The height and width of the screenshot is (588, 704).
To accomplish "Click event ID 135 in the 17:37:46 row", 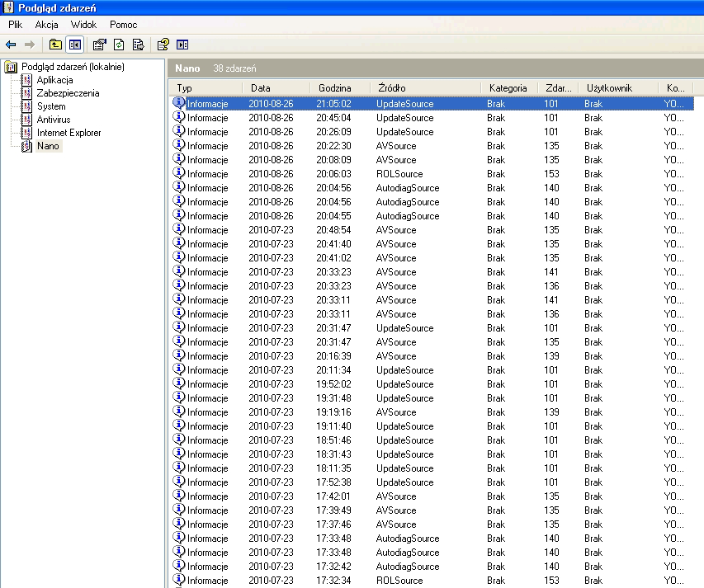I will coord(551,524).
